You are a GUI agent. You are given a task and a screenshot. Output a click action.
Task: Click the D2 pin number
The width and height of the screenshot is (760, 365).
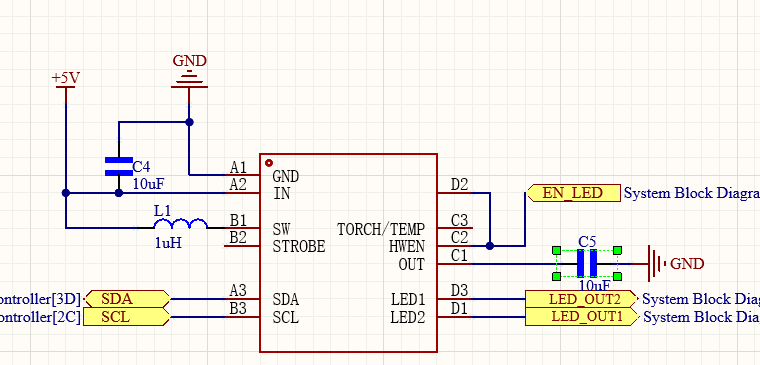click(459, 185)
